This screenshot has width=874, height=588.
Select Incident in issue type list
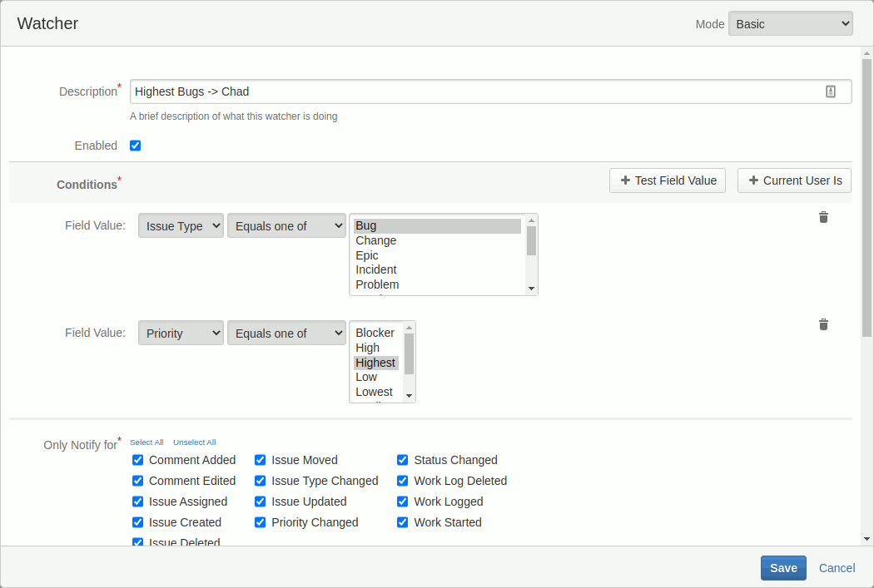click(x=437, y=269)
